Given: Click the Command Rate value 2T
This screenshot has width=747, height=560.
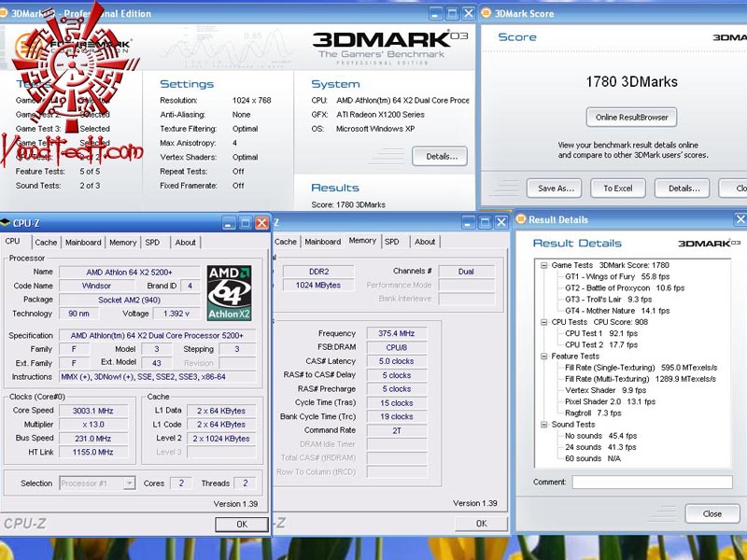Looking at the screenshot, I should point(396,431).
